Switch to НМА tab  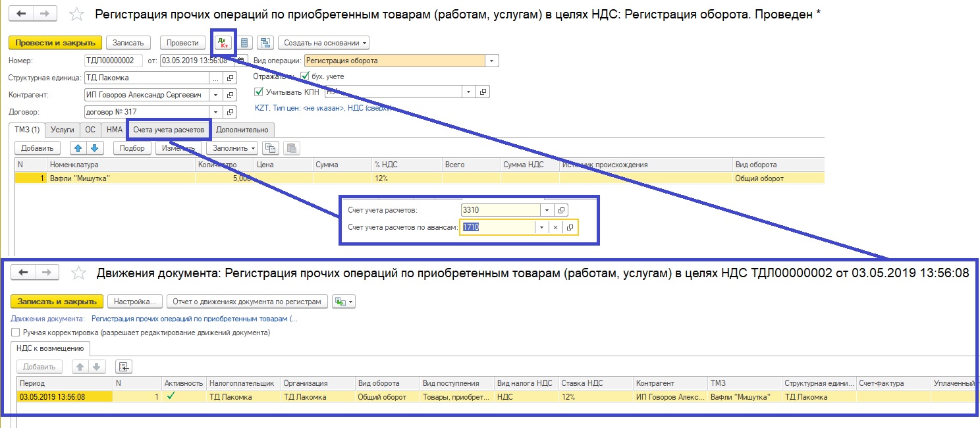pyautogui.click(x=115, y=130)
